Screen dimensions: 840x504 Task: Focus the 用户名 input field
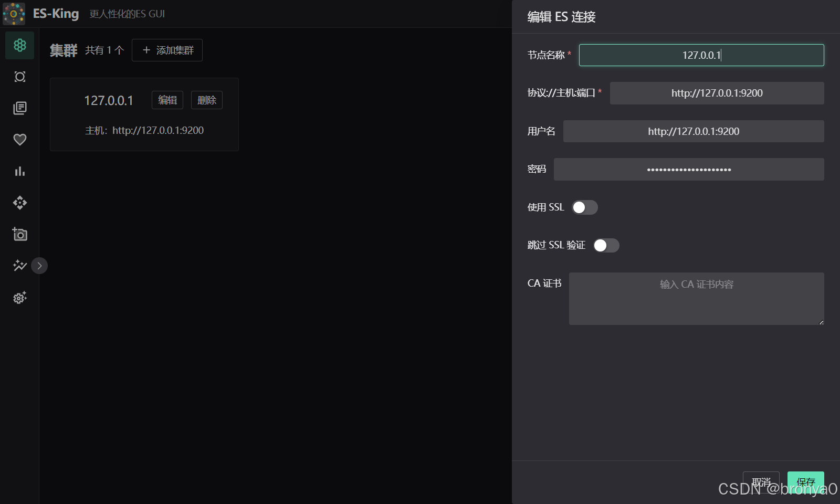coord(694,131)
